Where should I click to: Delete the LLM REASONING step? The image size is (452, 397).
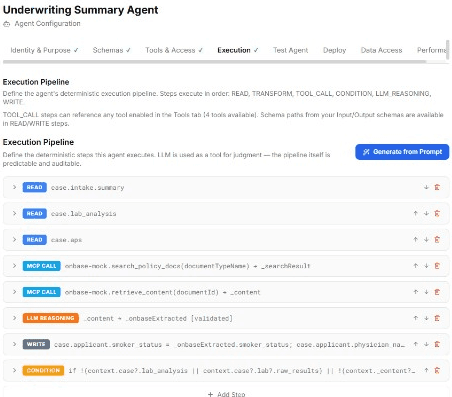pos(437,318)
